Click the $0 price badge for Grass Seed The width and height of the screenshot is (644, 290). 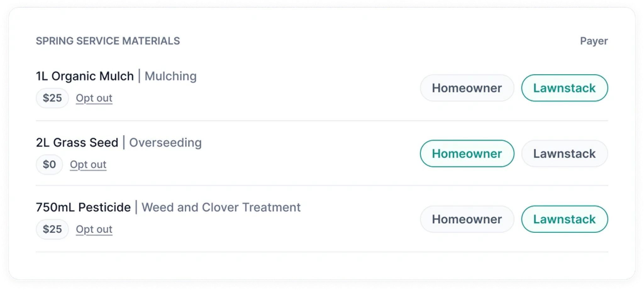click(49, 165)
